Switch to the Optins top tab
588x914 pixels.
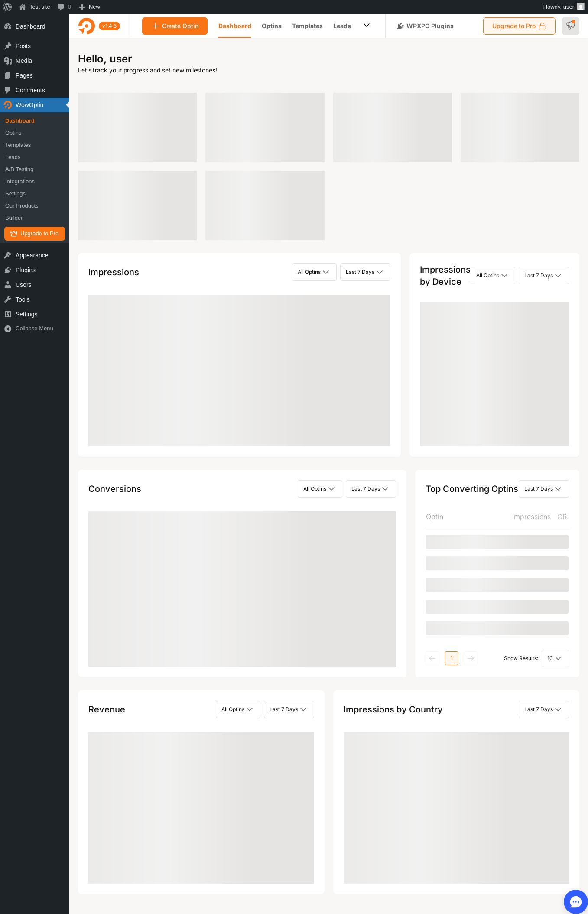(x=272, y=26)
